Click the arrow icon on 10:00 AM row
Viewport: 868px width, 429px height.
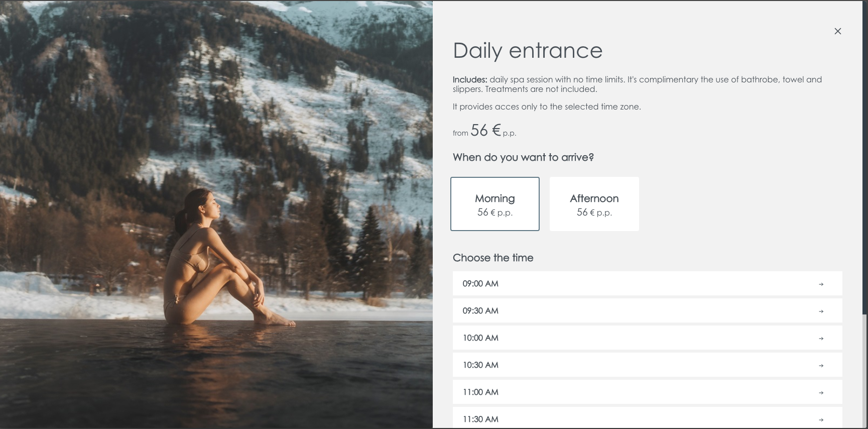821,339
